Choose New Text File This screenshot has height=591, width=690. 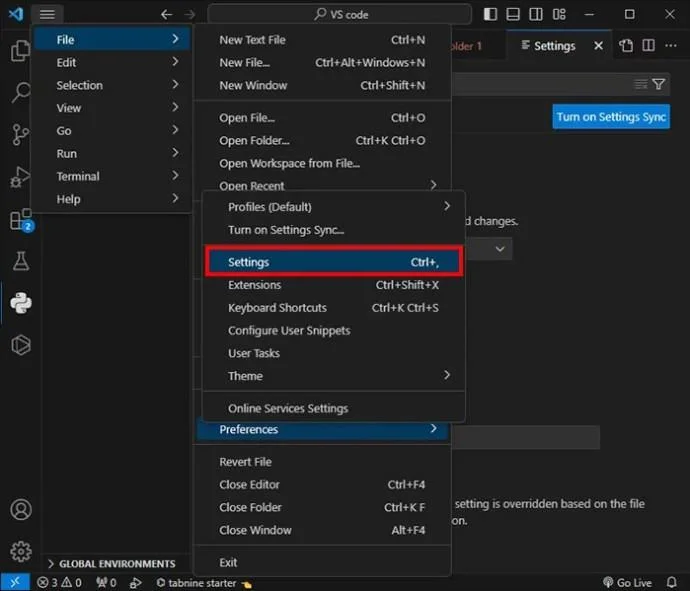click(x=323, y=40)
